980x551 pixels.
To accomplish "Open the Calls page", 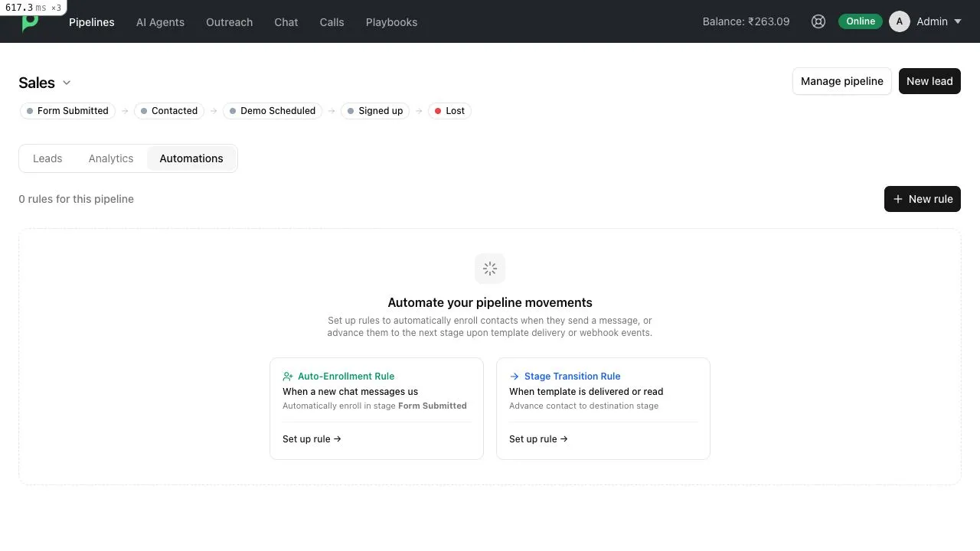I will pyautogui.click(x=332, y=22).
